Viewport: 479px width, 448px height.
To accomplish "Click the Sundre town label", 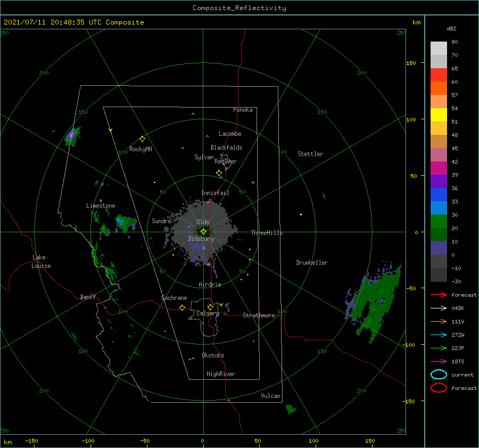I will (161, 221).
